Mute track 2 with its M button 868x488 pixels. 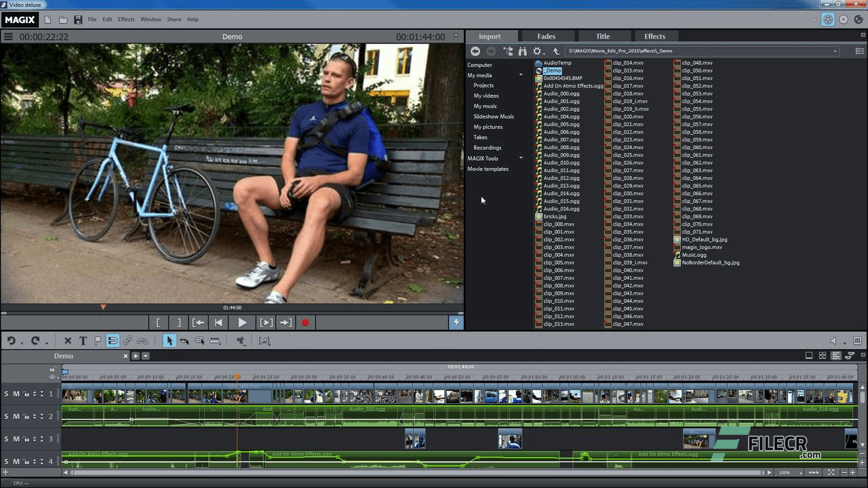tap(16, 416)
